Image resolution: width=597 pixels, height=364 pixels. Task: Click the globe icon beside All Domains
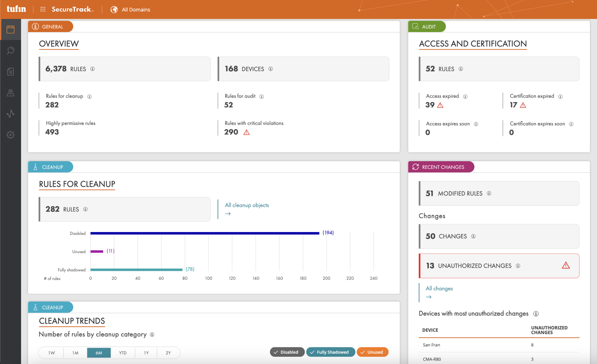(113, 9)
